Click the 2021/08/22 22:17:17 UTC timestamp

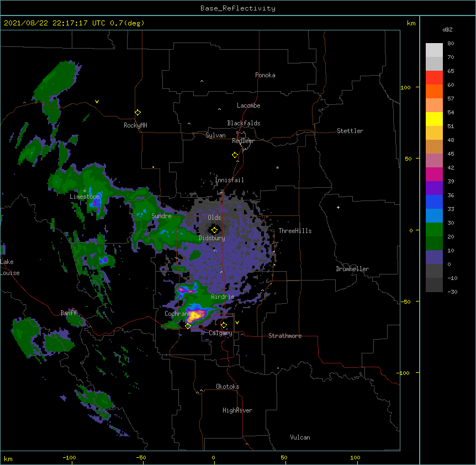55,23
